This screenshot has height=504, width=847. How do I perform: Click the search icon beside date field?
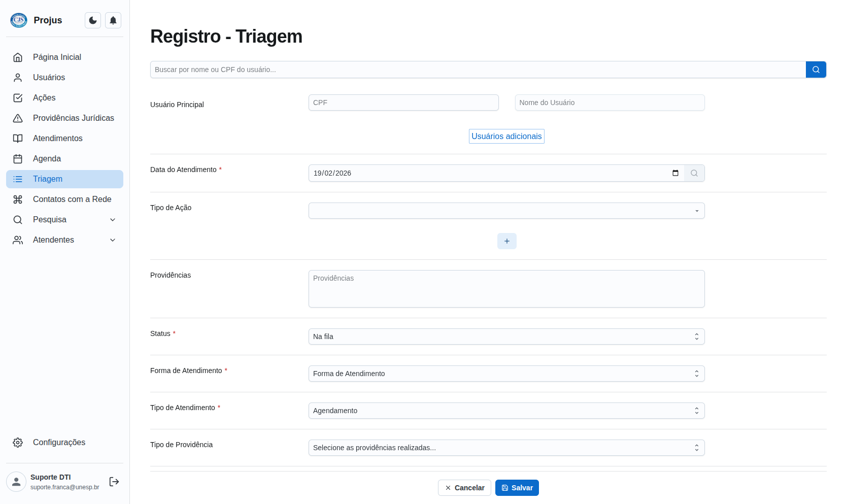694,173
